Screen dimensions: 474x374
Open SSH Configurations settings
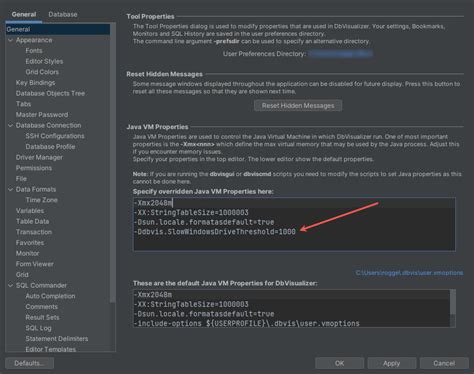click(55, 136)
